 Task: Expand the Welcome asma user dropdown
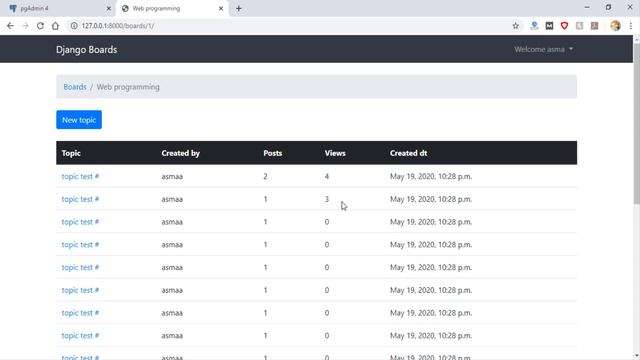pos(543,49)
